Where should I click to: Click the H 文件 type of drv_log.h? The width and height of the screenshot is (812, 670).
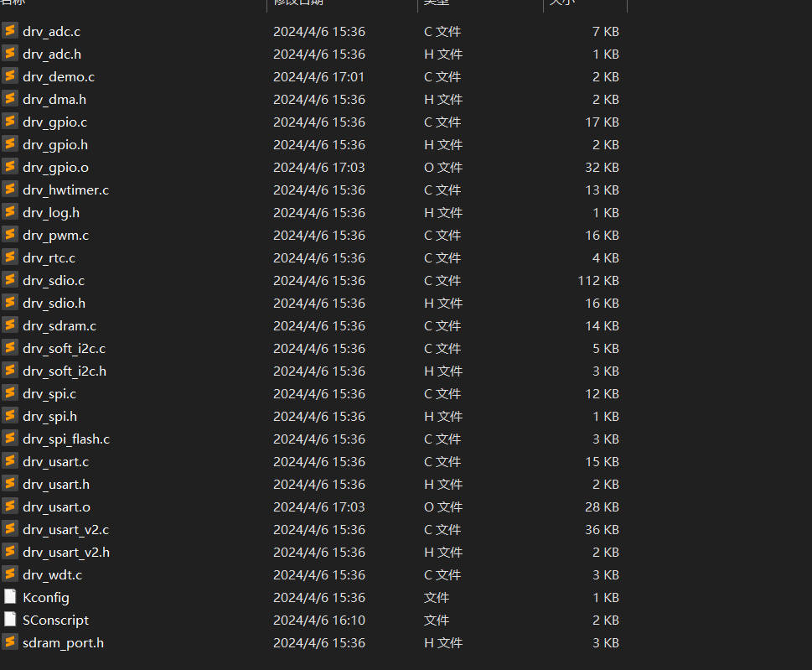point(442,212)
